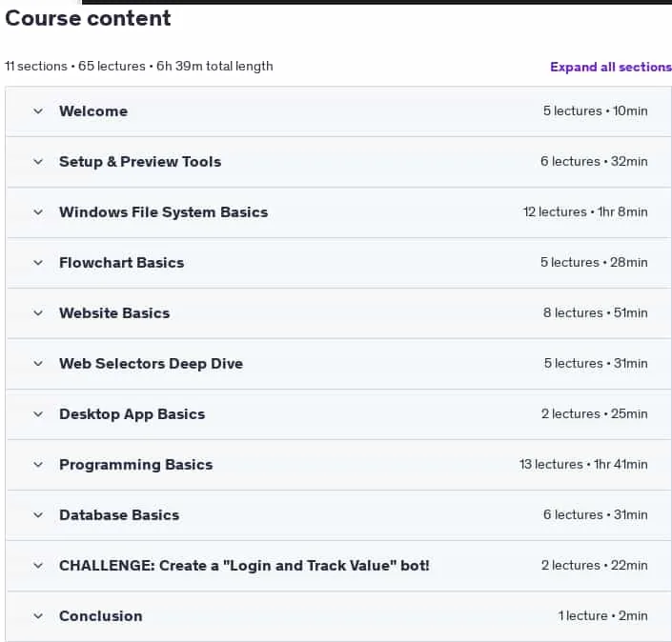This screenshot has height=642, width=672.
Task: Expand Desktop App Basics chevron
Action: [38, 414]
